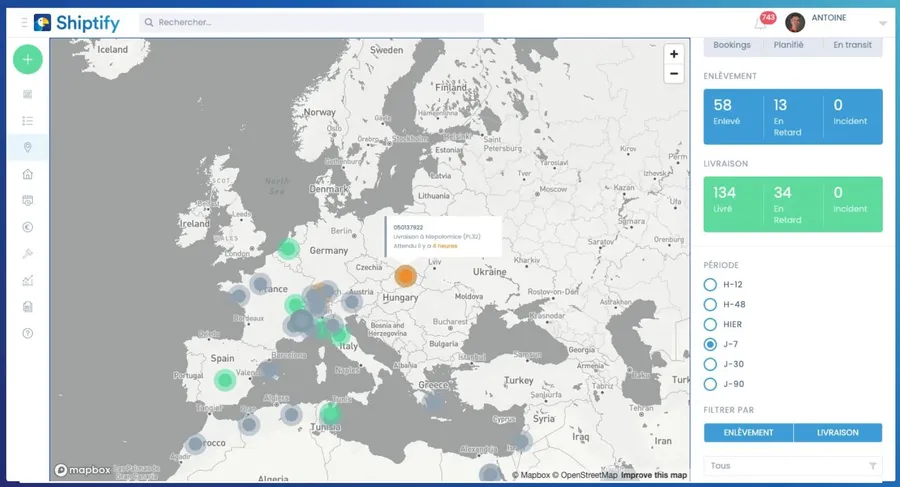Open the gavel auction sidebar icon
Screen dimensions: 900x487
point(28,253)
